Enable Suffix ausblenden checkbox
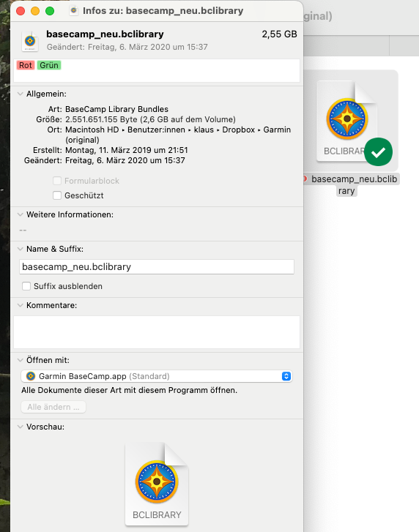The width and height of the screenshot is (419, 532). (x=26, y=286)
